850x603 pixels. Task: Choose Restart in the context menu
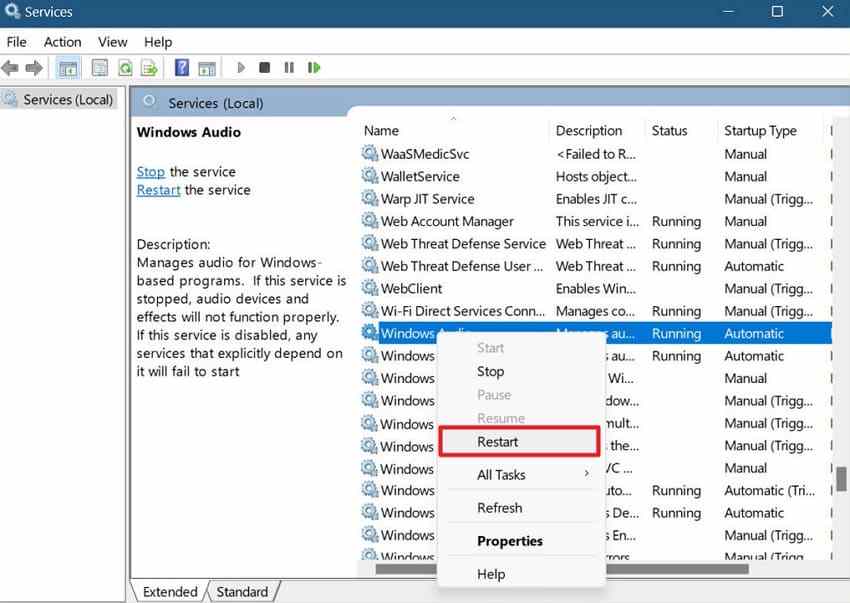(519, 442)
